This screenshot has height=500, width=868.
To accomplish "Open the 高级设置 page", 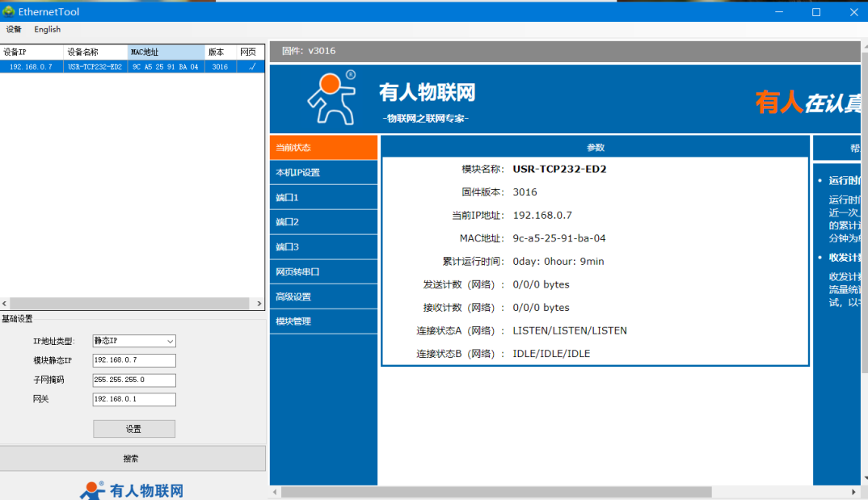I will [x=323, y=297].
